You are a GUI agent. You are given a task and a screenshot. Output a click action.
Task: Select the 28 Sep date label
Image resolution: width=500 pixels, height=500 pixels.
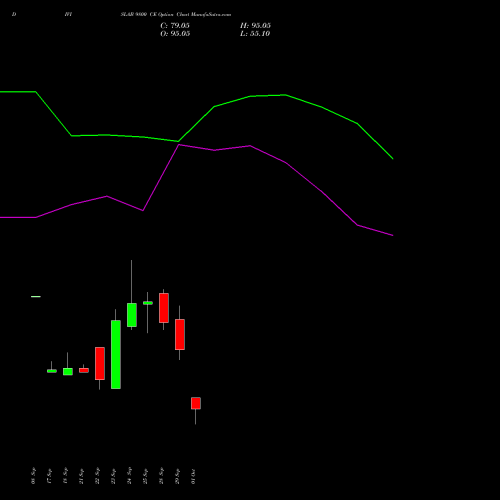(x=161, y=476)
